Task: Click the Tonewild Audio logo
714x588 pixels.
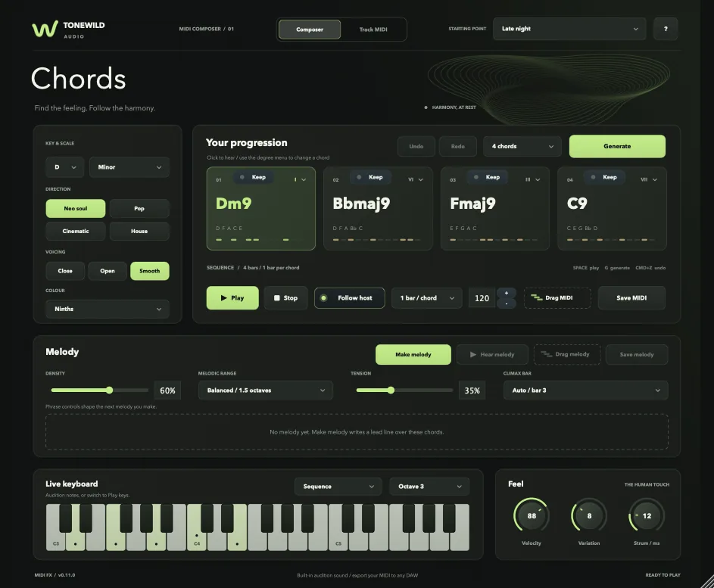Action: [x=68, y=29]
